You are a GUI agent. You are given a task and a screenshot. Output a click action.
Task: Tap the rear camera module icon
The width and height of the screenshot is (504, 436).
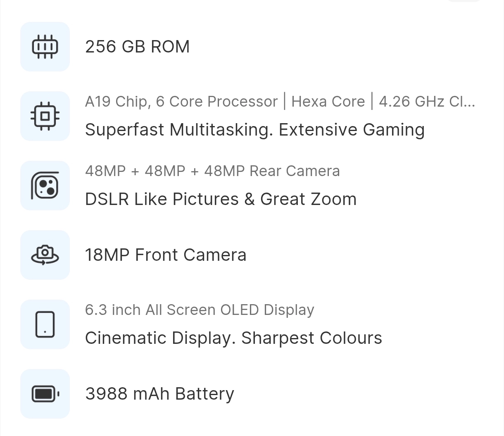click(x=45, y=186)
